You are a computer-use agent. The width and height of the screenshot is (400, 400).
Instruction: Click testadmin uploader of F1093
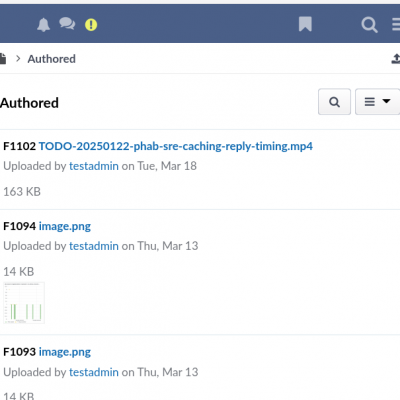[94, 372]
